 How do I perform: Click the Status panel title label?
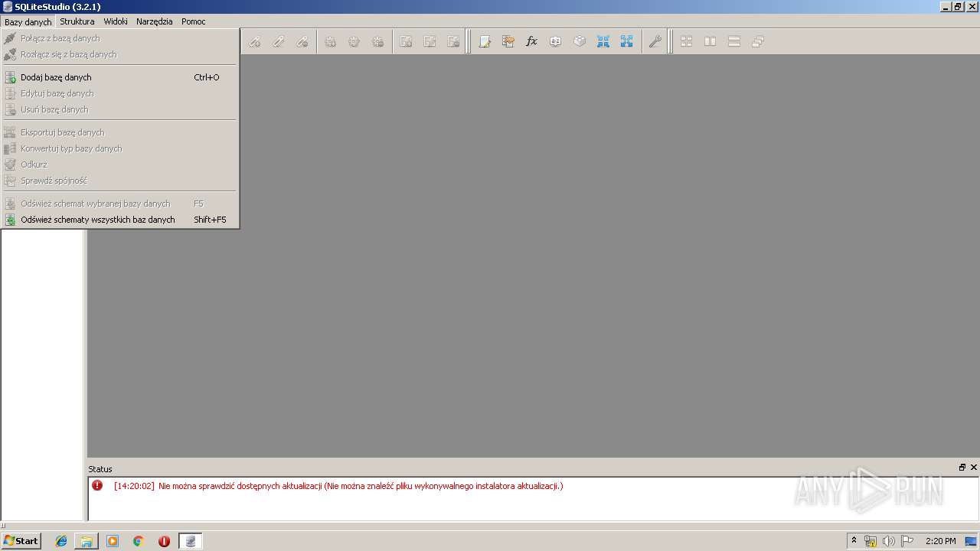(x=100, y=469)
